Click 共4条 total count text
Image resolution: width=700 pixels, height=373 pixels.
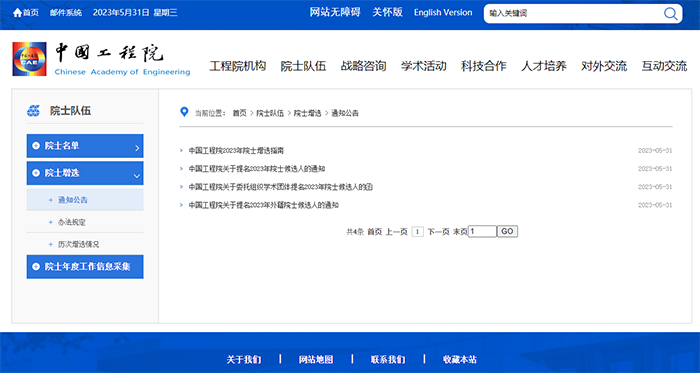355,232
